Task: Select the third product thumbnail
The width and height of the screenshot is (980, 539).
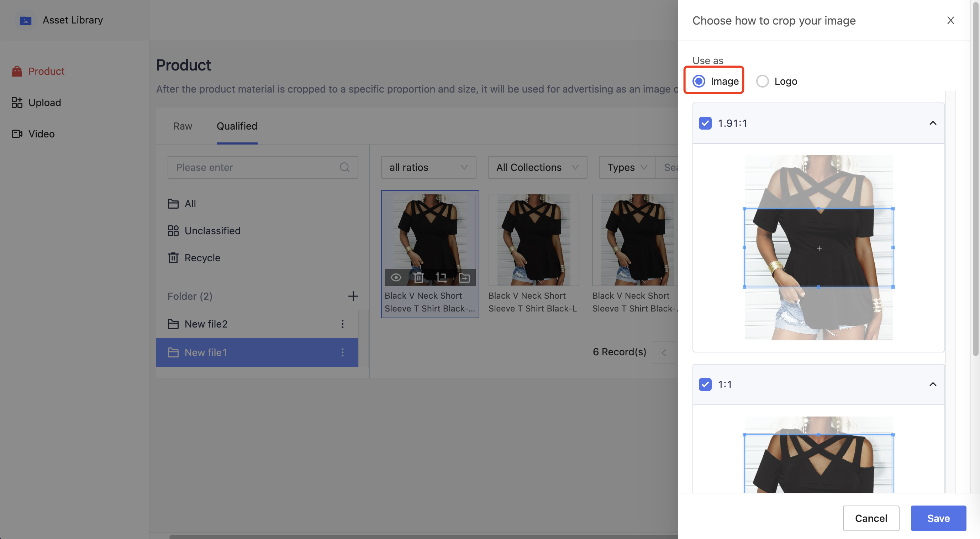Action: pos(635,240)
